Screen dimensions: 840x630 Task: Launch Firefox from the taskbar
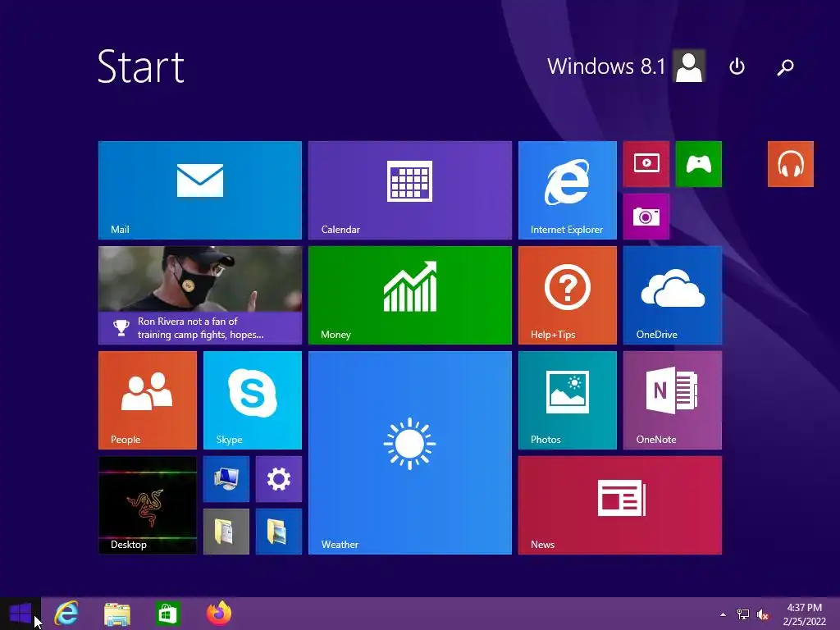point(218,614)
